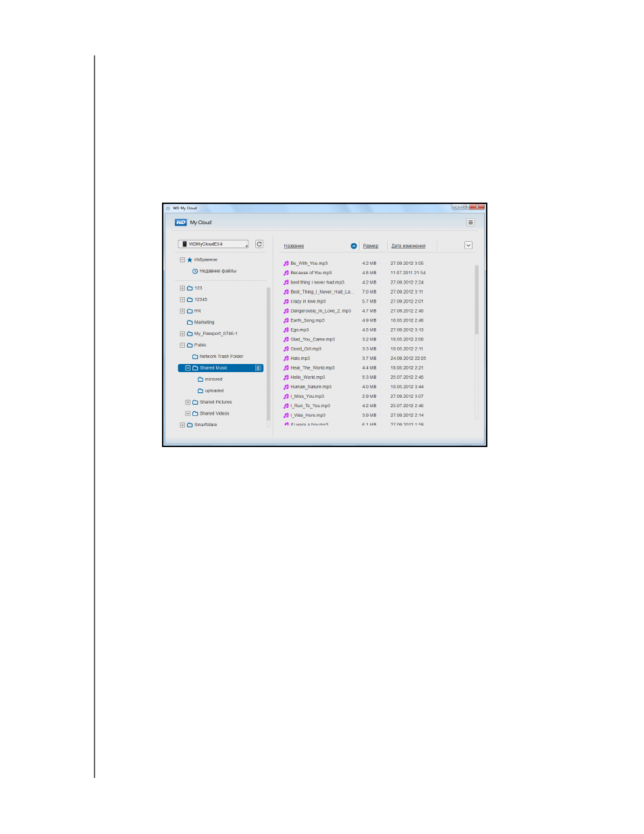Screen dimensions: 644x834
Task: Click the details icon on the Shared Music row
Action: click(x=258, y=368)
